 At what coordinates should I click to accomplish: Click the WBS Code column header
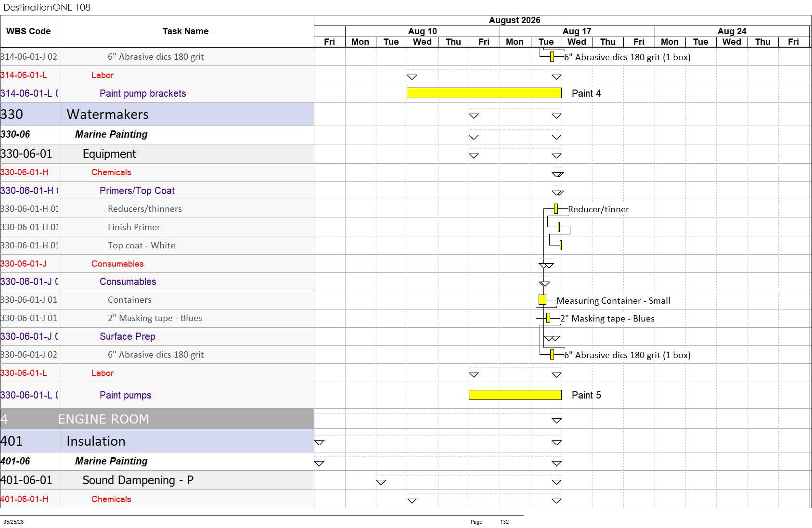pos(28,31)
